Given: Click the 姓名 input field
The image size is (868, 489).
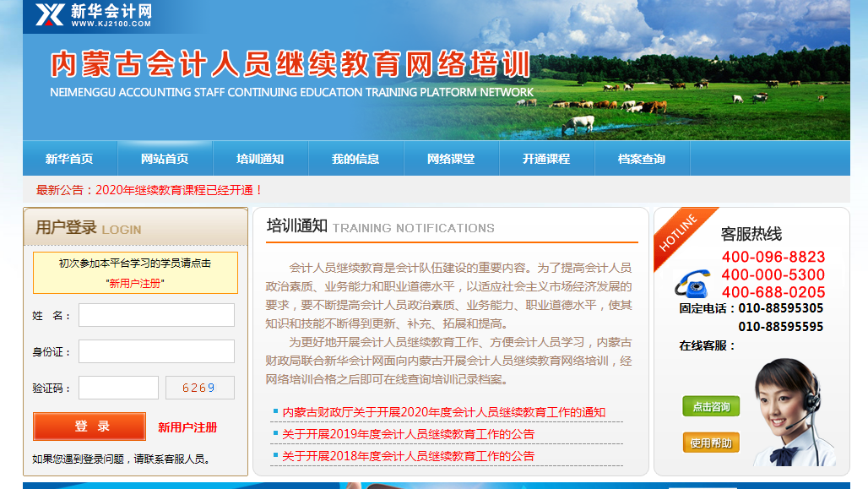Looking at the screenshot, I should [156, 315].
